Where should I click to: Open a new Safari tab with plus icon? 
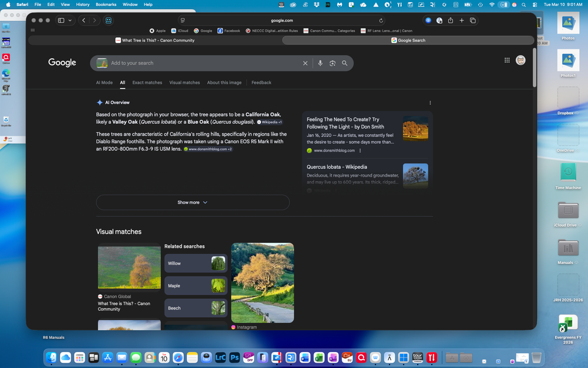pos(462,21)
